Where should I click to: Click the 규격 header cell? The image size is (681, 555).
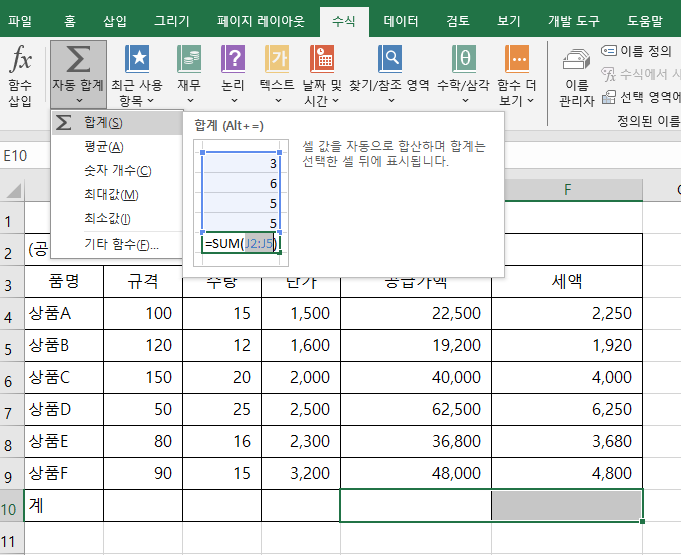(x=143, y=281)
